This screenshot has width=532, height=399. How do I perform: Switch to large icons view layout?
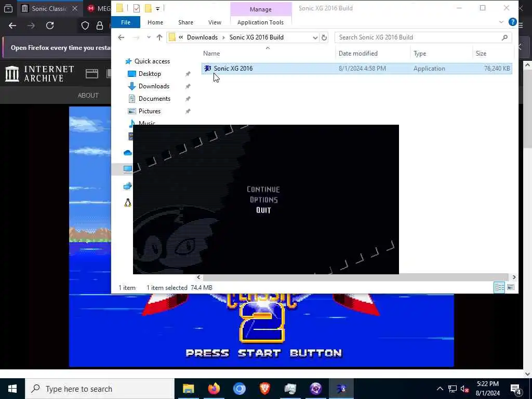pyautogui.click(x=511, y=287)
